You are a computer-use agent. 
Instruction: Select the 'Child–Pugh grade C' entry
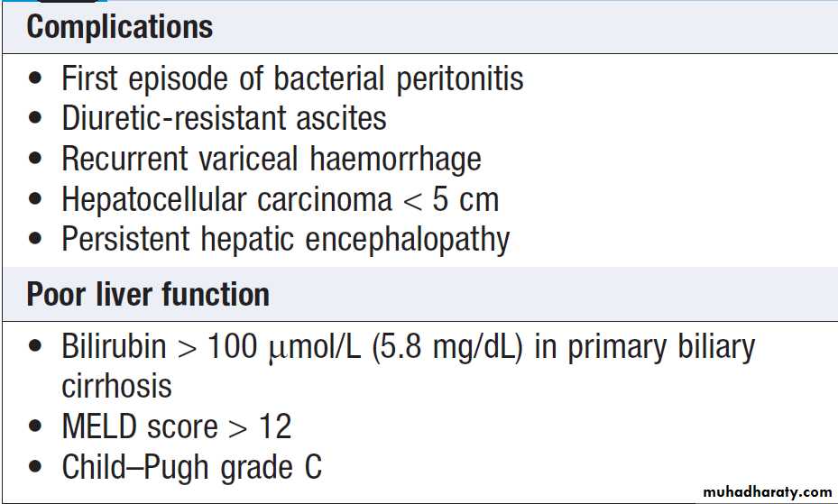(192, 467)
